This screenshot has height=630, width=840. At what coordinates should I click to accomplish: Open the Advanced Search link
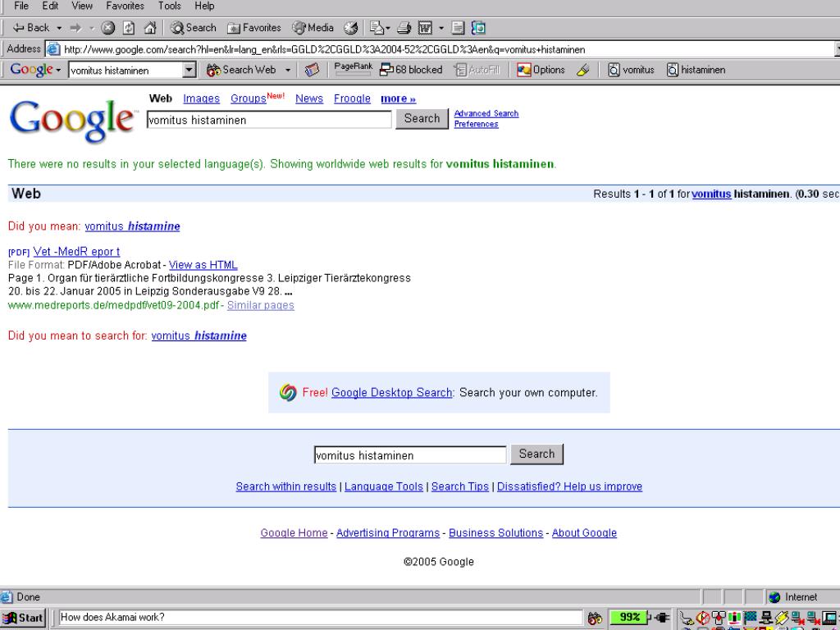click(486, 113)
